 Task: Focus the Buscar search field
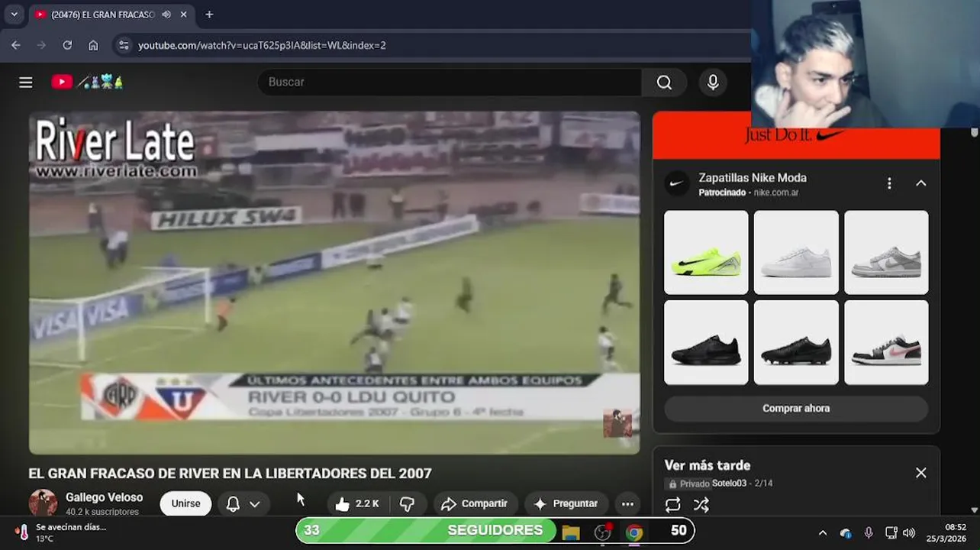pyautogui.click(x=450, y=82)
